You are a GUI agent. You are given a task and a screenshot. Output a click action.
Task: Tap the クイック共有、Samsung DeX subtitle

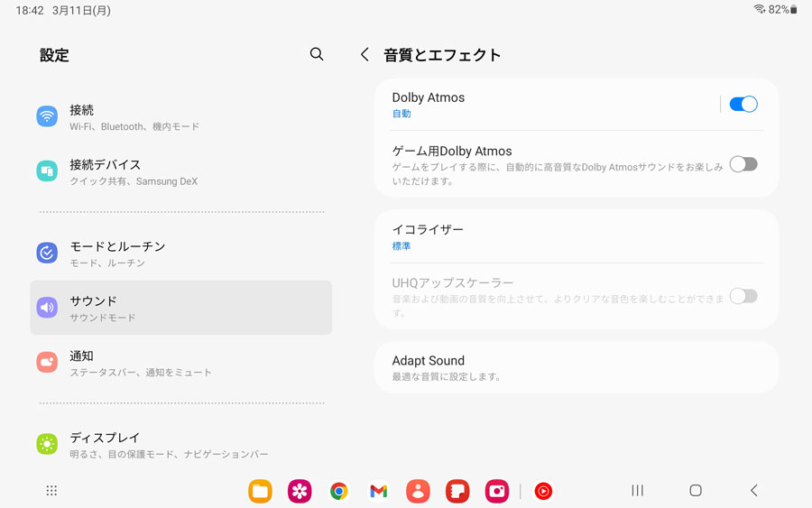pyautogui.click(x=134, y=181)
